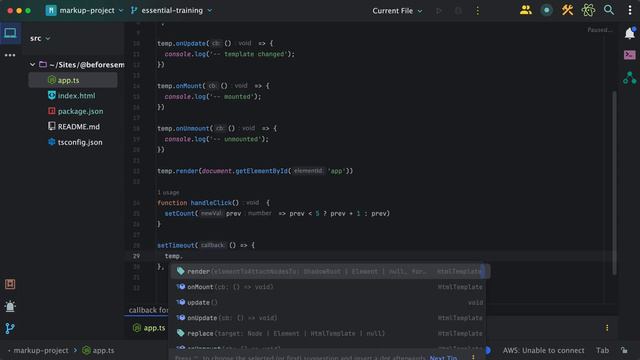Open the Problems panel icon on left
Image resolution: width=640 pixels, height=360 pixels.
click(10, 284)
